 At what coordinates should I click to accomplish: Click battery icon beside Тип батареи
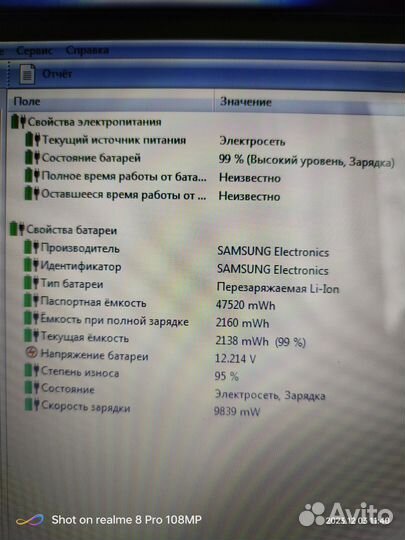click(31, 283)
